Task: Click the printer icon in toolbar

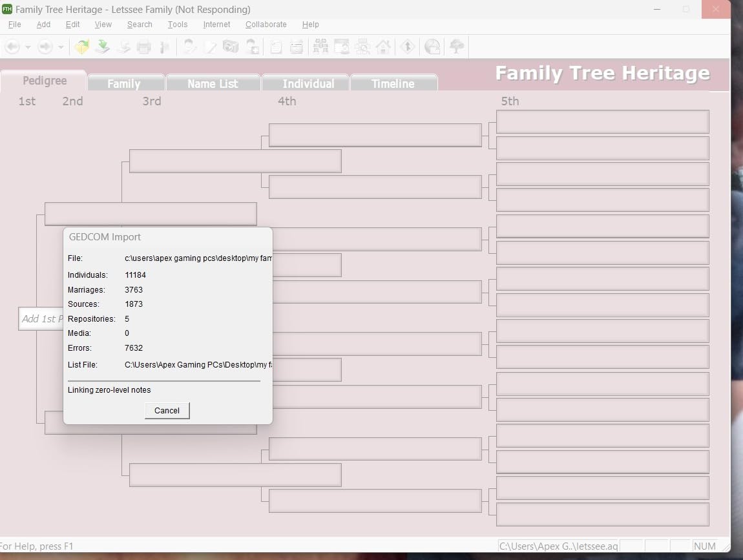Action: click(x=143, y=47)
